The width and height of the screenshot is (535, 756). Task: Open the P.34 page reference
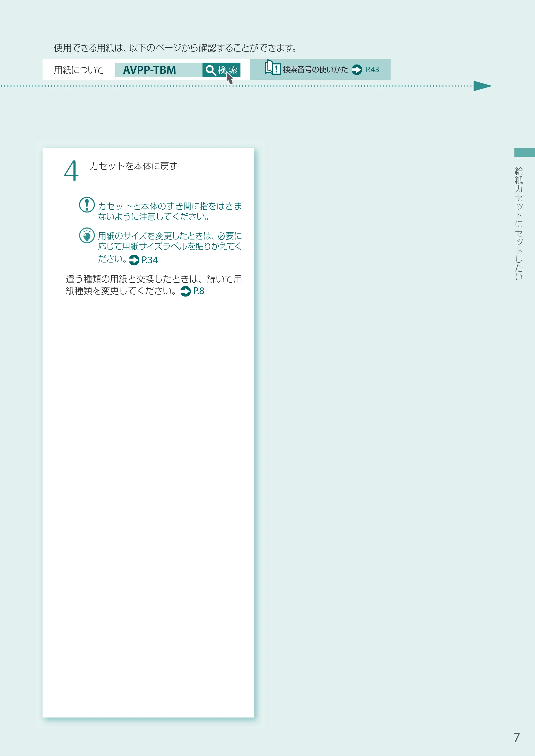[150, 260]
